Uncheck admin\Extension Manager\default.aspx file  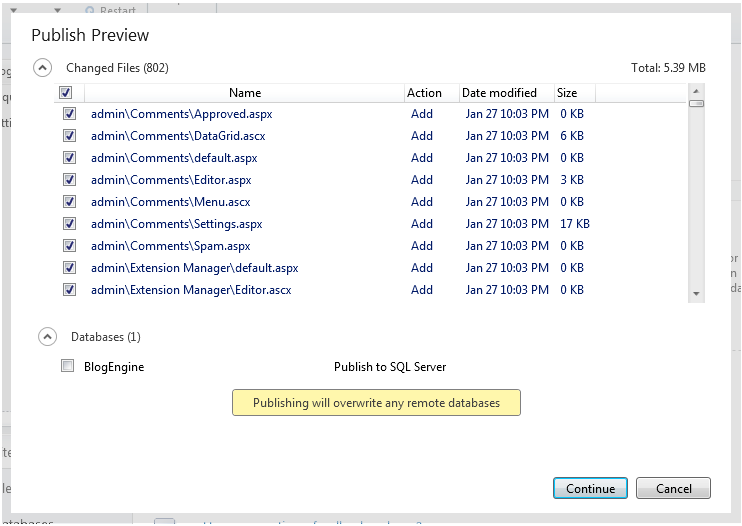(70, 268)
